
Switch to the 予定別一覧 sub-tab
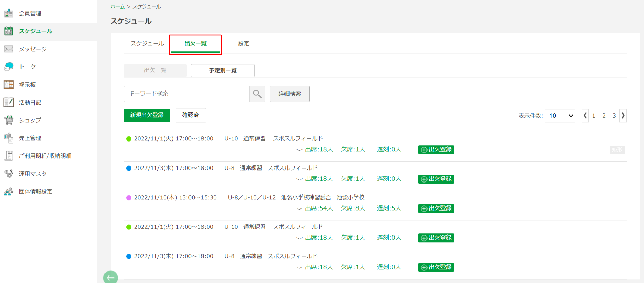(223, 70)
